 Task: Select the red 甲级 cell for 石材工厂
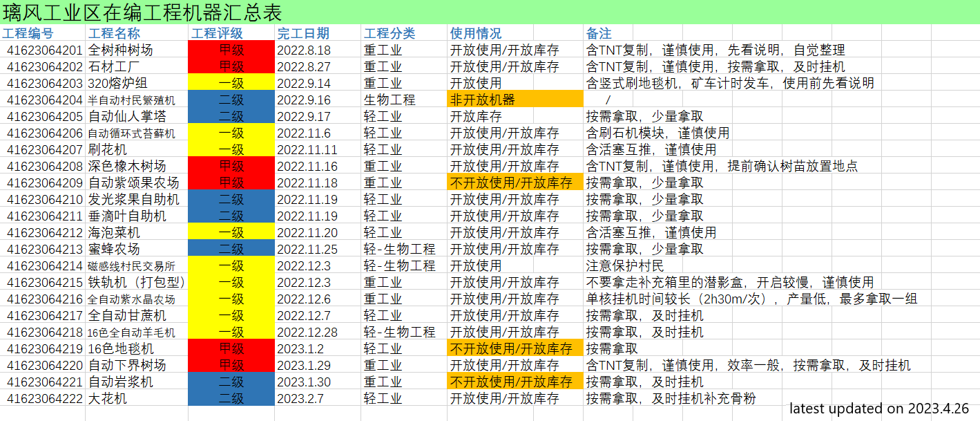231,66
